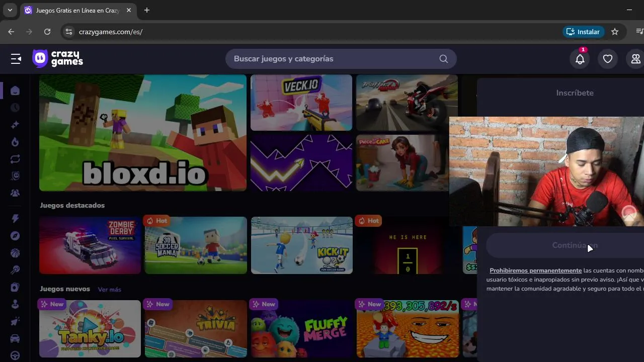Bookmark this page with star

614,32
